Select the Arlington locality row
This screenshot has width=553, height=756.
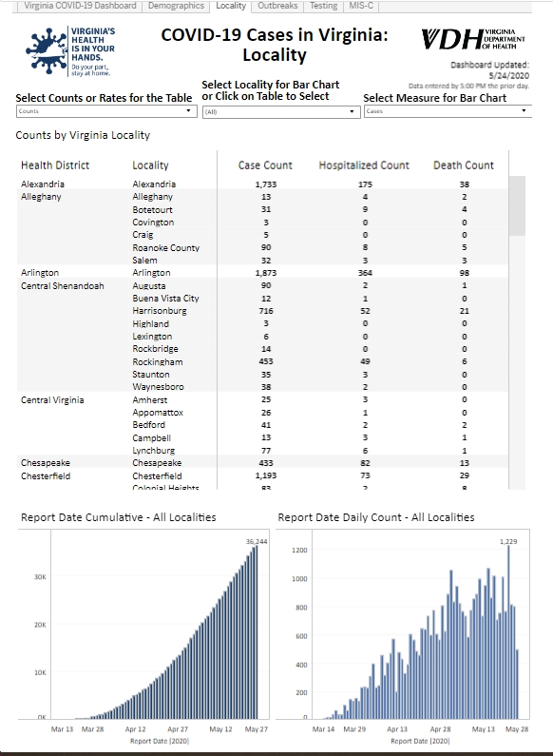[262, 272]
